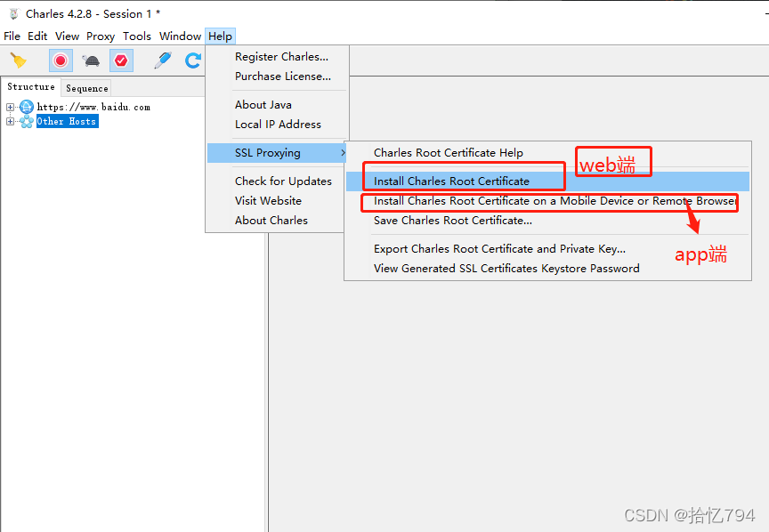This screenshot has width=769, height=532.
Task: Select Visit Website menu item
Action: 278,200
